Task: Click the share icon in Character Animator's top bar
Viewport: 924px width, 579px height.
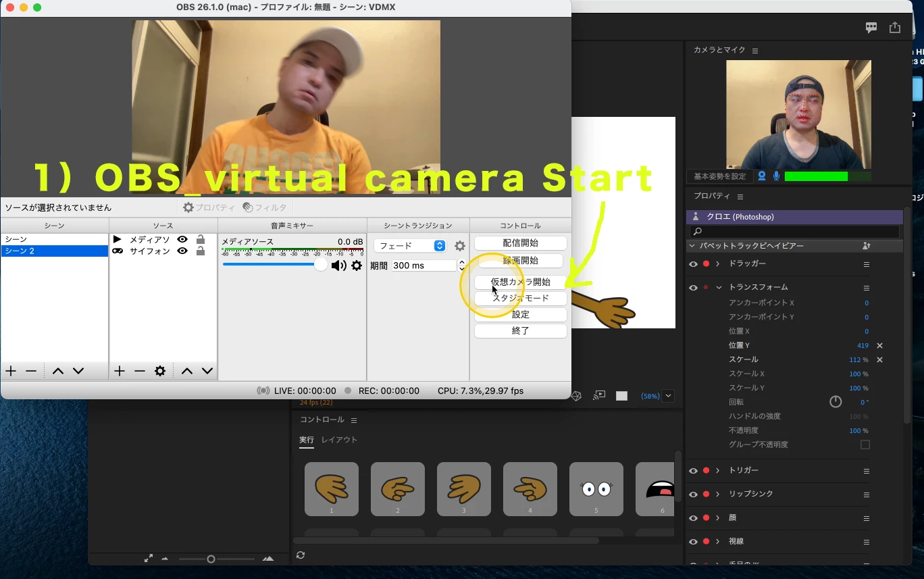Action: (x=895, y=28)
